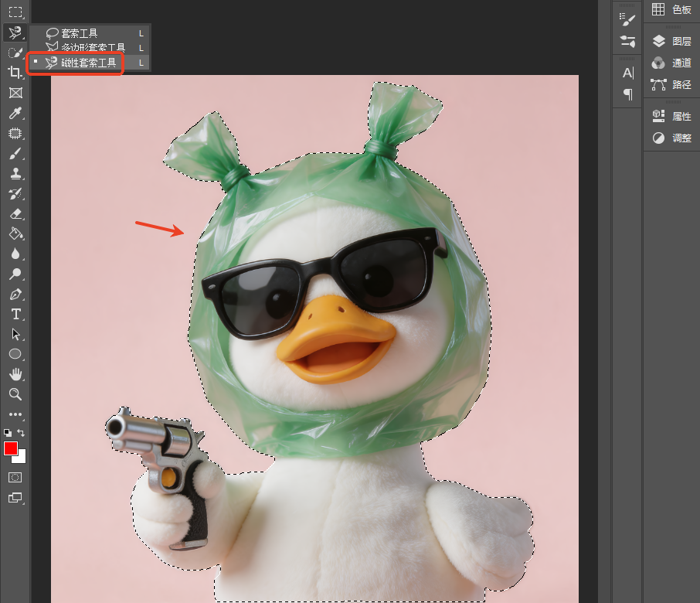Image resolution: width=700 pixels, height=603 pixels.
Task: Choose the Horizontal Type tool
Action: pyautogui.click(x=15, y=315)
